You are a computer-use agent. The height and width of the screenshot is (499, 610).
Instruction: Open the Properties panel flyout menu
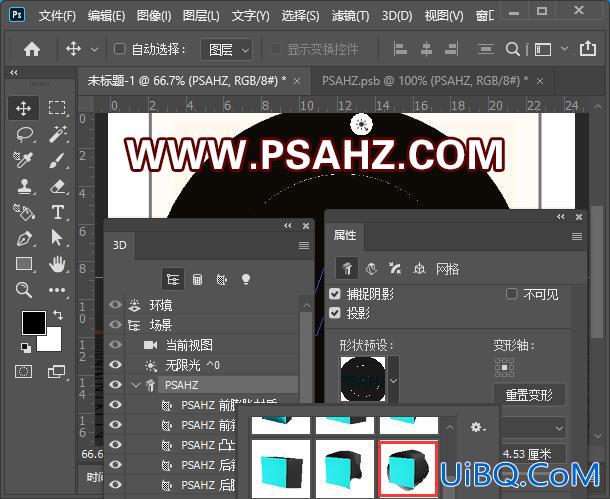[577, 236]
